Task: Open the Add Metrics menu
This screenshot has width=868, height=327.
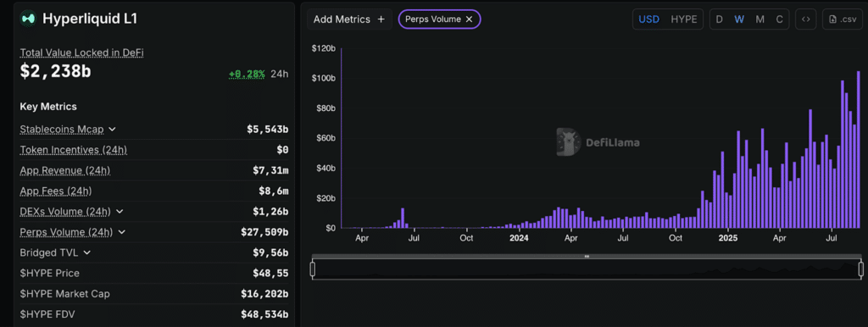Action: [x=348, y=19]
